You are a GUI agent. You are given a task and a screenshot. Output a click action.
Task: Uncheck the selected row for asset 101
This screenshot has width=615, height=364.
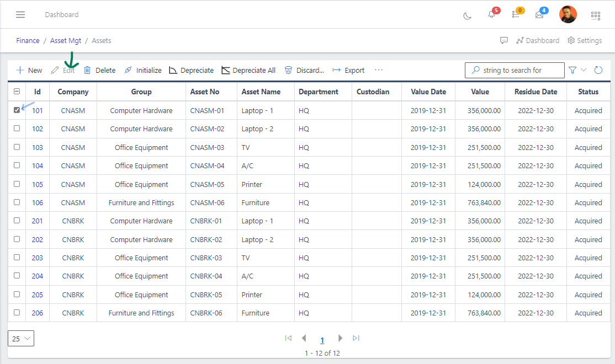tap(17, 110)
